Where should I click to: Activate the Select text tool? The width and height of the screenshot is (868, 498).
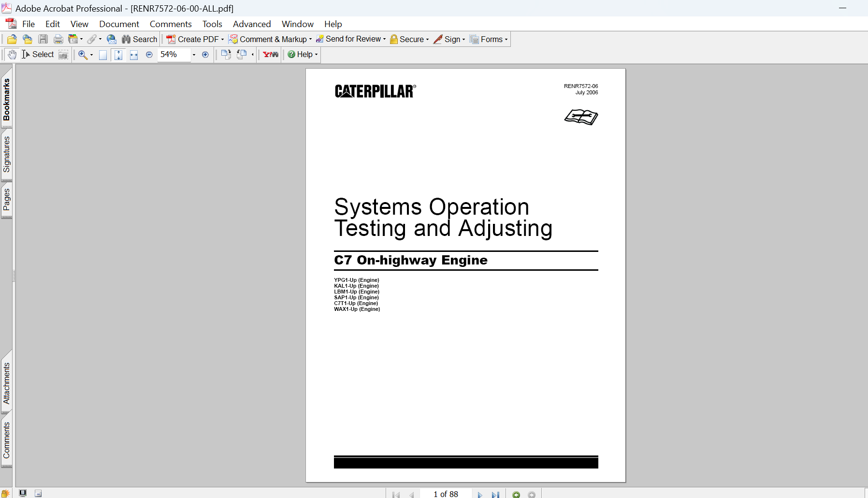point(38,55)
